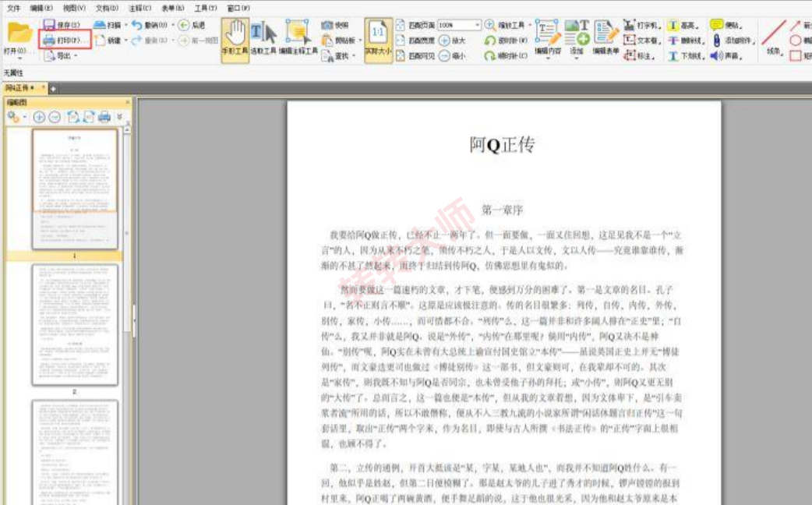The image size is (812, 505).
Task: Expand the 导出 dropdown arrow
Action: pos(76,56)
